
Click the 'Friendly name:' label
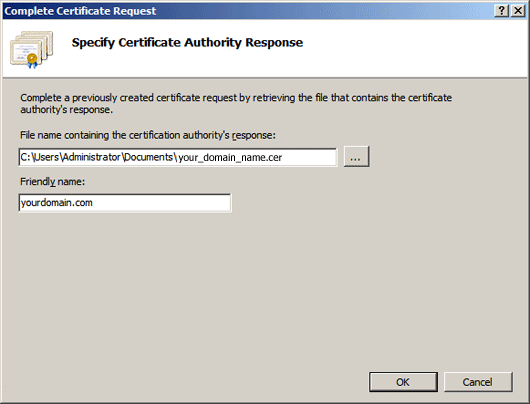(52, 182)
